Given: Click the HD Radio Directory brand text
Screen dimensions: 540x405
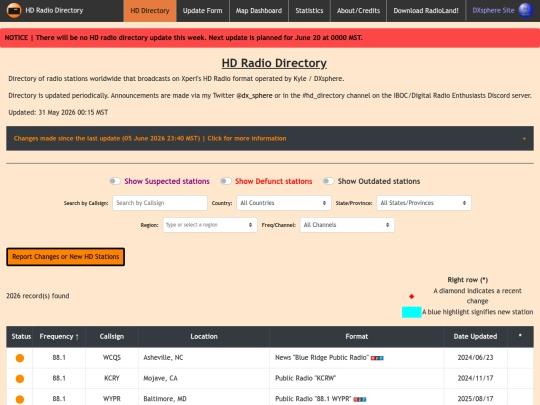Looking at the screenshot, I should (x=54, y=10).
